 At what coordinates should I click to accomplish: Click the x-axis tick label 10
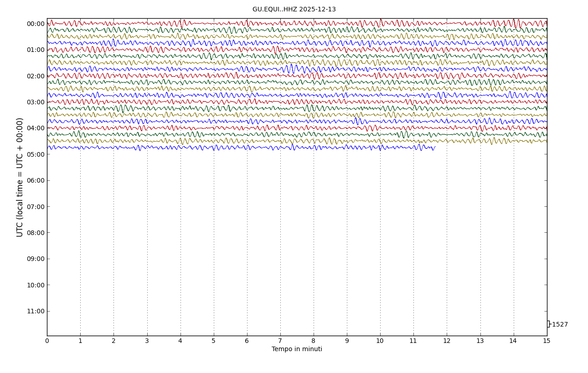tap(380, 341)
